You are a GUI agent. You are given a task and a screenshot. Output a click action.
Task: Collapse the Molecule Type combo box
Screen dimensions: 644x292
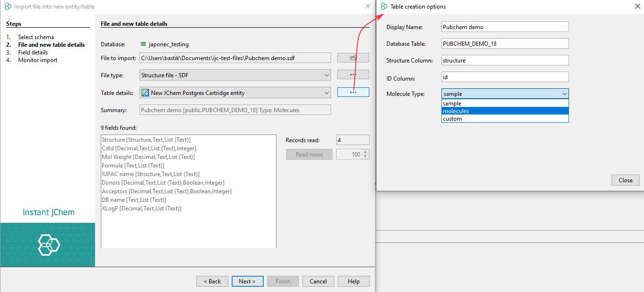564,94
